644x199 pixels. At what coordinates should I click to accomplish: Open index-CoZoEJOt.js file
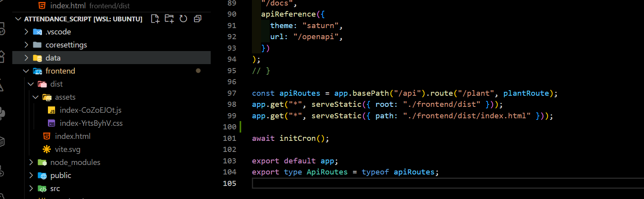click(90, 110)
